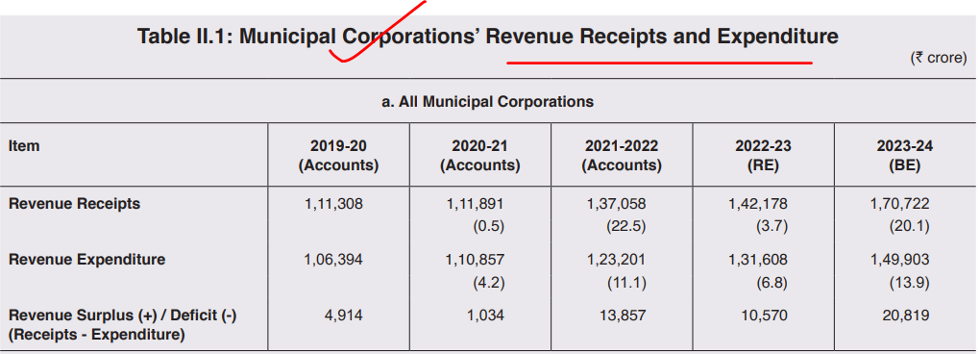Screen dimensions: 980x354
Task: Click the 'Revenue Surplus (+) / Deficit (-)' label
Action: (123, 316)
